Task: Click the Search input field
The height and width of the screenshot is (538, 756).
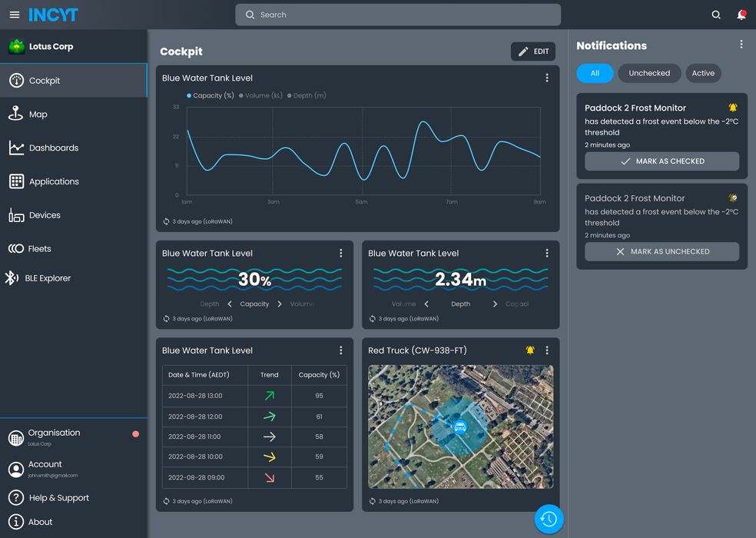Action: 398,15
